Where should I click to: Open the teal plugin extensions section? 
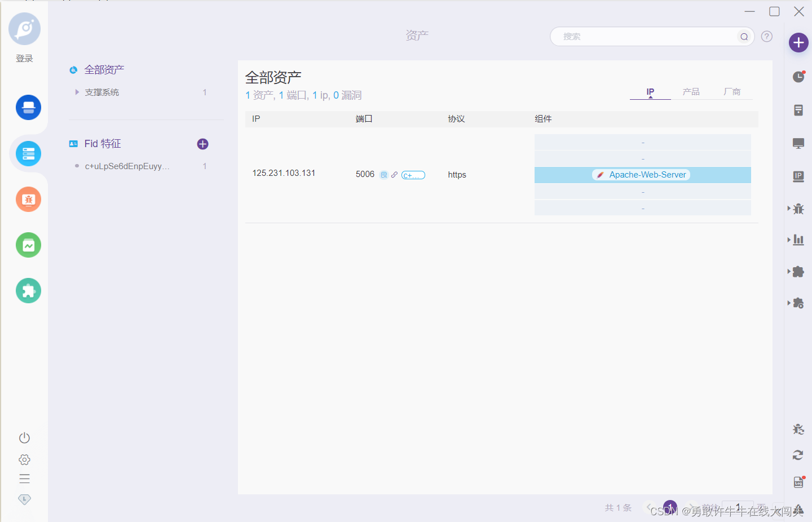[28, 291]
